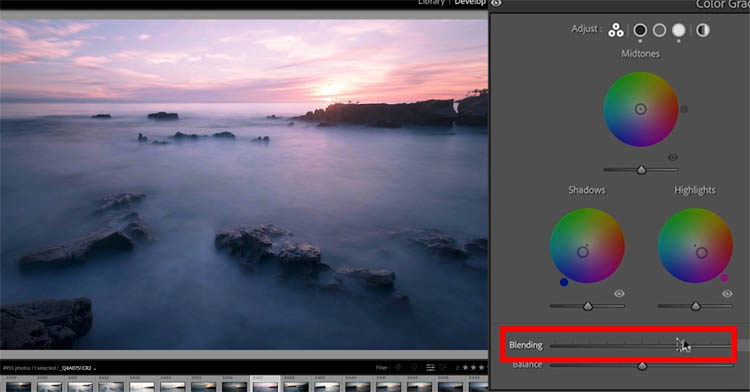Click the Color Grading panel eye icon
Image resolution: width=750 pixels, height=392 pixels.
tap(496, 3)
